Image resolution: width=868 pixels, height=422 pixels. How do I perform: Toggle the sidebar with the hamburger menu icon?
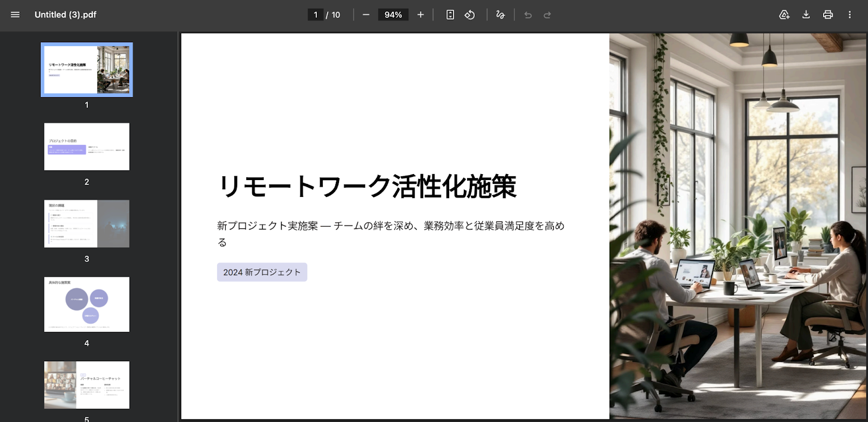coord(15,15)
